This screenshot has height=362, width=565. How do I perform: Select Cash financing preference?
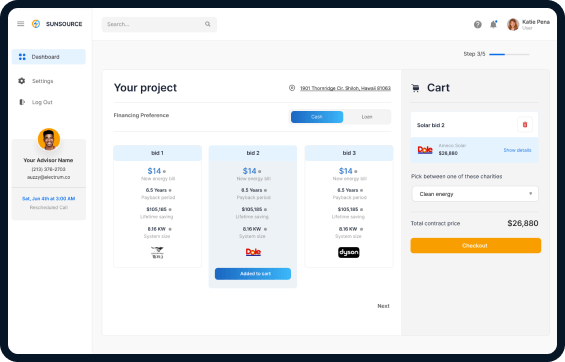317,117
